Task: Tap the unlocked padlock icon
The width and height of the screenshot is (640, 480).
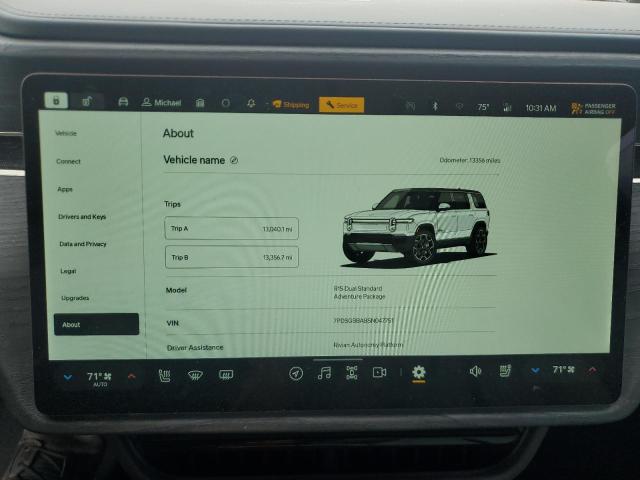Action: tap(87, 101)
